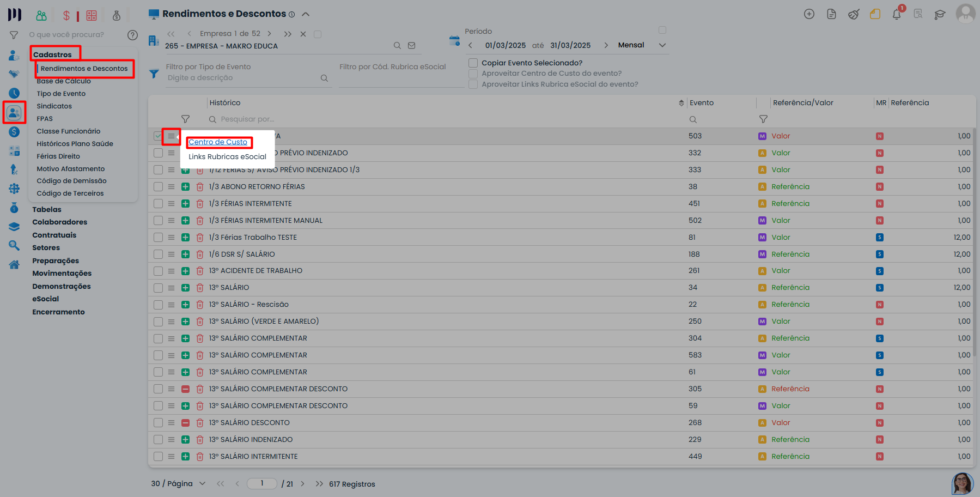Select the 13º SALÁRIO INDENIZADO row checkbox
Viewport: 980px width, 497px height.
(158, 440)
